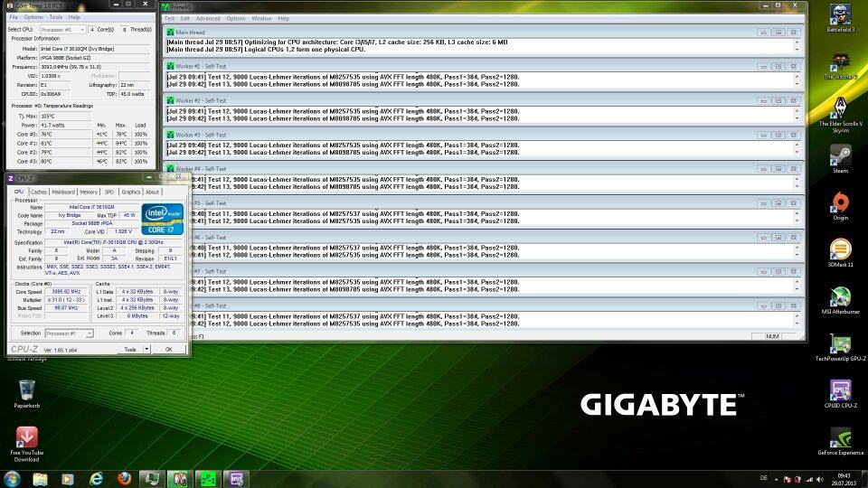The width and height of the screenshot is (868, 488).
Task: Click the volume speaker tray icon
Action: coord(820,479)
